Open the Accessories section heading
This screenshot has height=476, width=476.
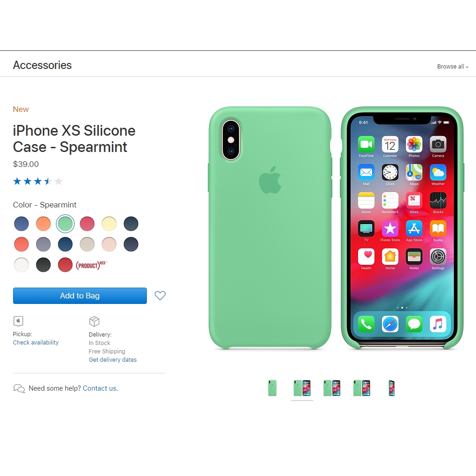(42, 65)
